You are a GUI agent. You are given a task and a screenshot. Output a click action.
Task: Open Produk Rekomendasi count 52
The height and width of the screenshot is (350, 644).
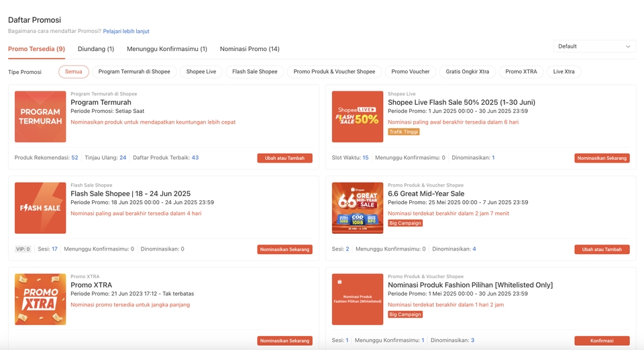(74, 157)
